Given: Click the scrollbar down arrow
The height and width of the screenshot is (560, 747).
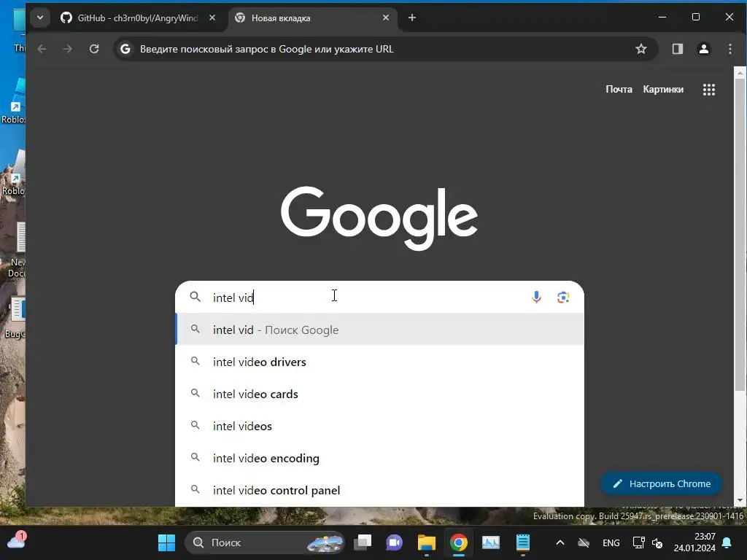Looking at the screenshot, I should point(740,500).
